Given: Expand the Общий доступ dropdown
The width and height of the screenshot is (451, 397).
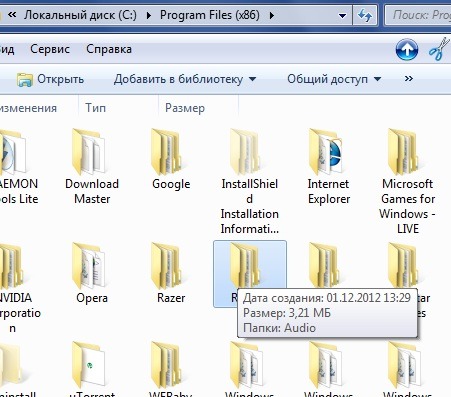Looking at the screenshot, I should tap(334, 79).
